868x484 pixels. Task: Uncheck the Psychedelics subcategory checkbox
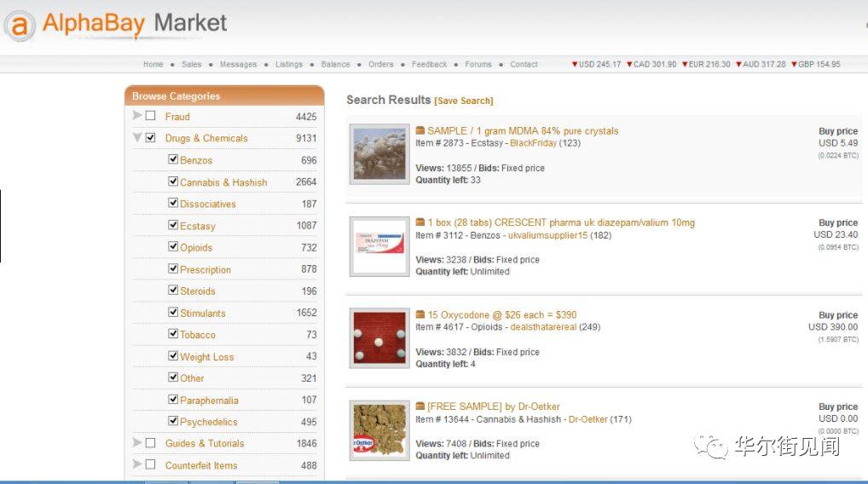tap(173, 421)
